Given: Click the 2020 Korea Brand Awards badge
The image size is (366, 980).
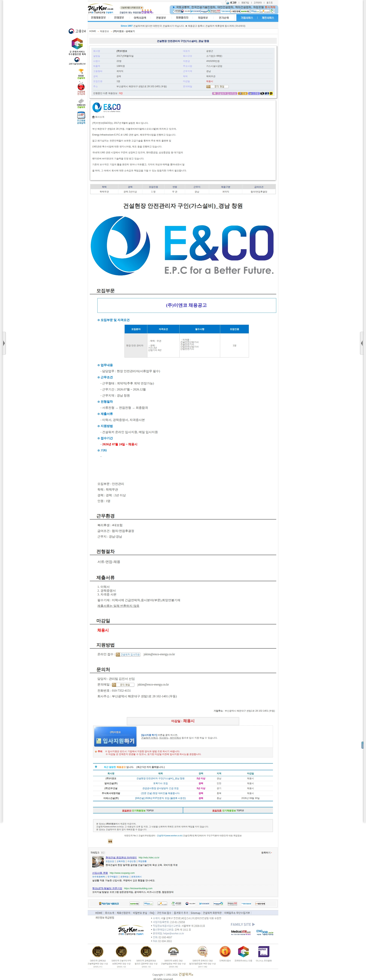Looking at the screenshot, I should coord(173,951).
